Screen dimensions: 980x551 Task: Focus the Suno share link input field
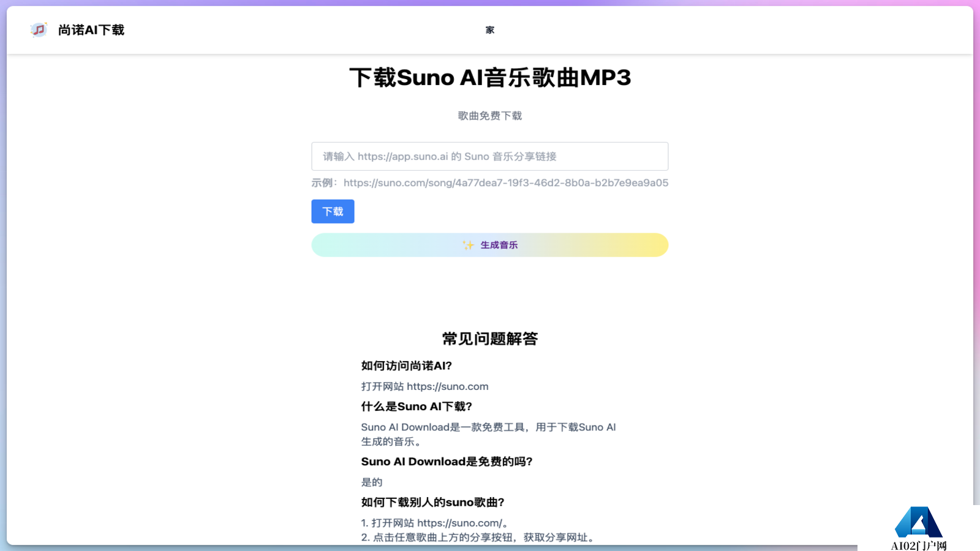coord(490,156)
